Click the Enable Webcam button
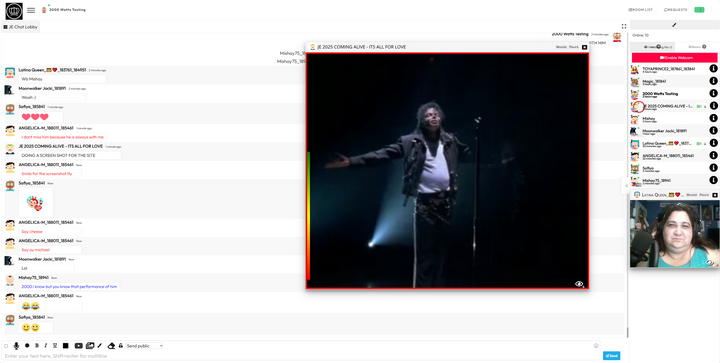Viewport: 720px width, 363px height. pyautogui.click(x=675, y=57)
